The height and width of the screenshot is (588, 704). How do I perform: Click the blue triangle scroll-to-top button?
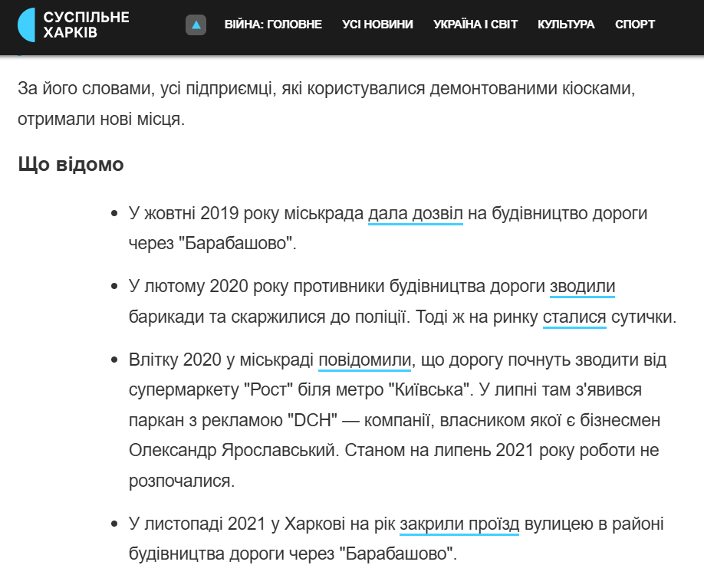tap(196, 25)
